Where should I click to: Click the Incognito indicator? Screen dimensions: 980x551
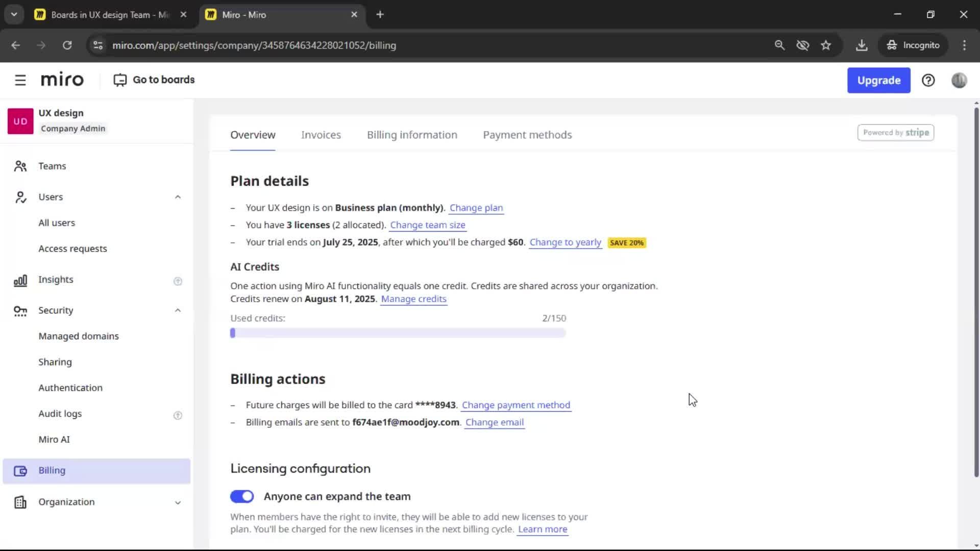click(913, 45)
